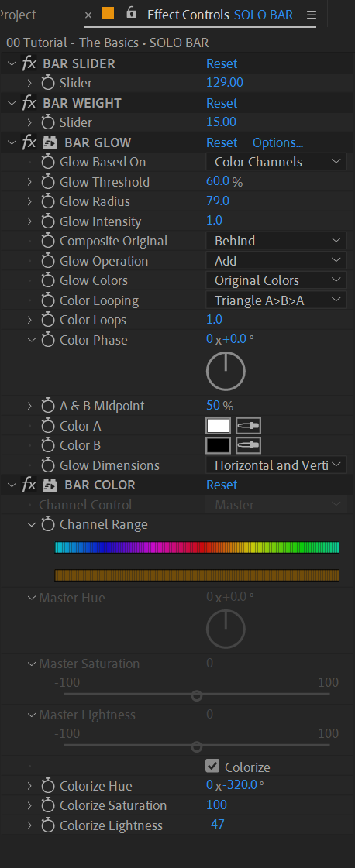Toggle Glow Intensity stopwatch
355x868 pixels.
(x=48, y=221)
